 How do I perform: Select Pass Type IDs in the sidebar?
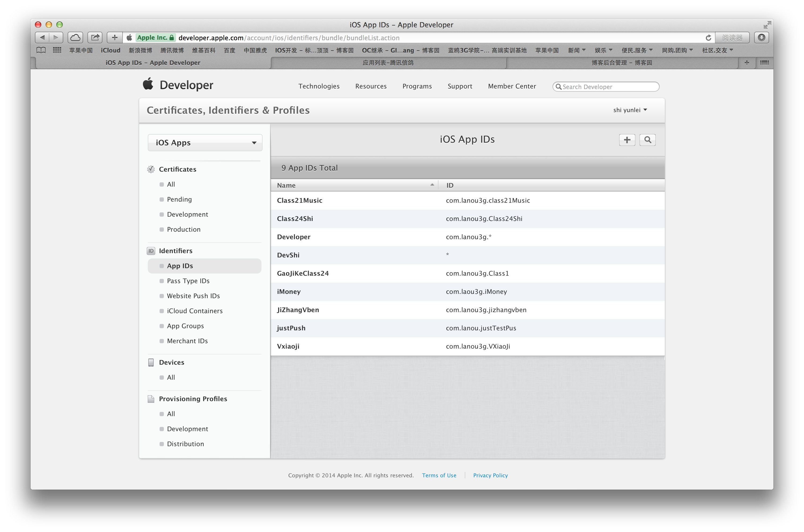click(x=188, y=280)
